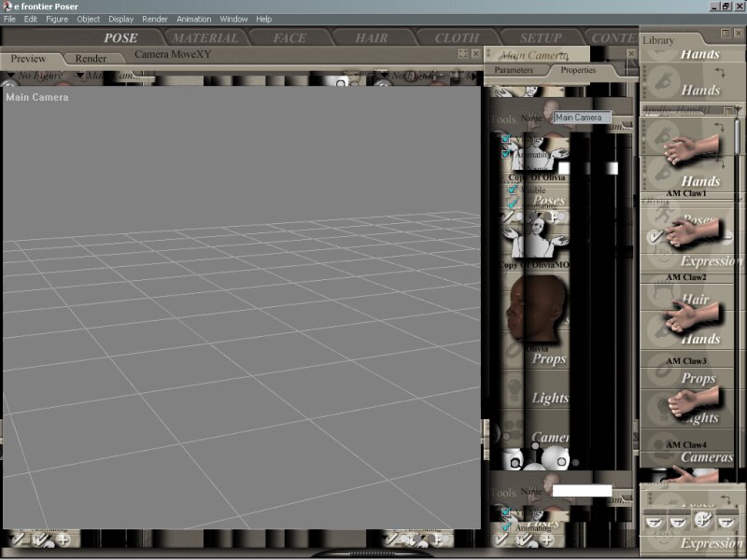Toggle the bottom Animating checkbox
This screenshot has height=560, width=747.
point(506,527)
